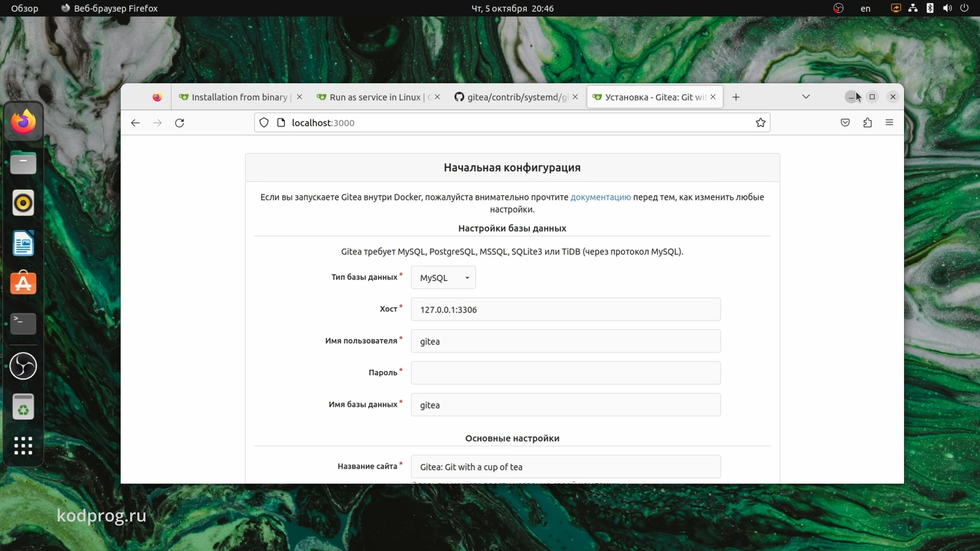Viewport: 980px width, 551px height.
Task: Open the Тип базы данных MySQL dropdown
Action: pyautogui.click(x=444, y=278)
